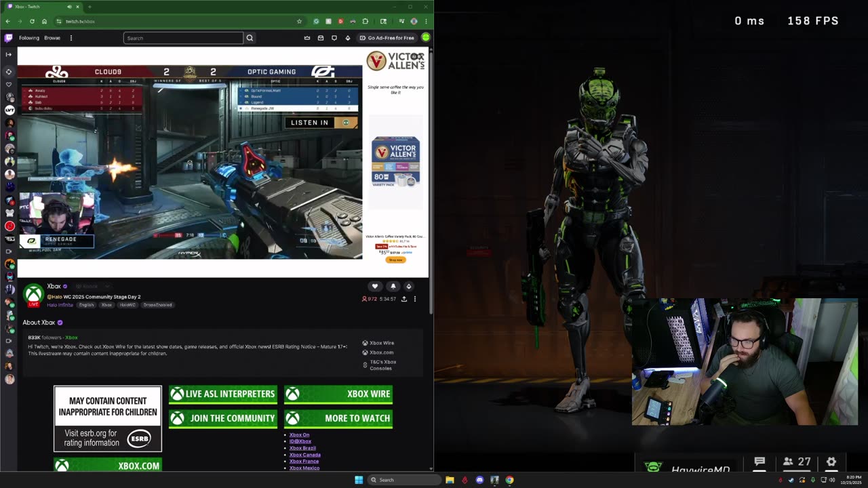The height and width of the screenshot is (488, 868).
Task: Open the T&C's Xbox Consoles link
Action: tap(380, 365)
